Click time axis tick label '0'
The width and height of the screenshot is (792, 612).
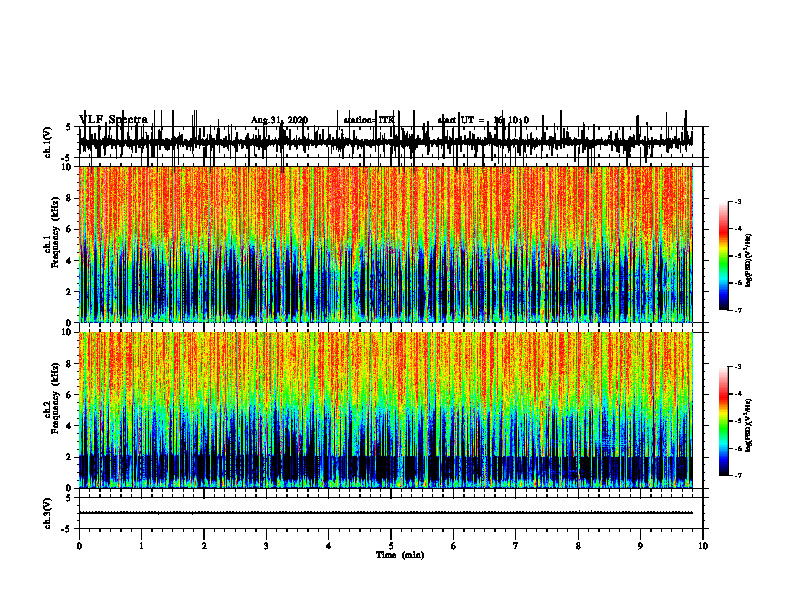79,546
